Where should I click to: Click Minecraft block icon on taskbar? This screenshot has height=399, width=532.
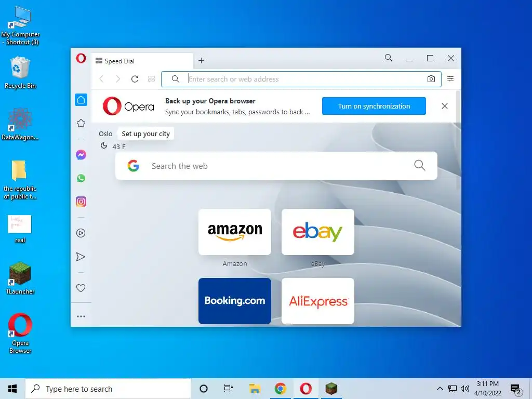pos(331,389)
